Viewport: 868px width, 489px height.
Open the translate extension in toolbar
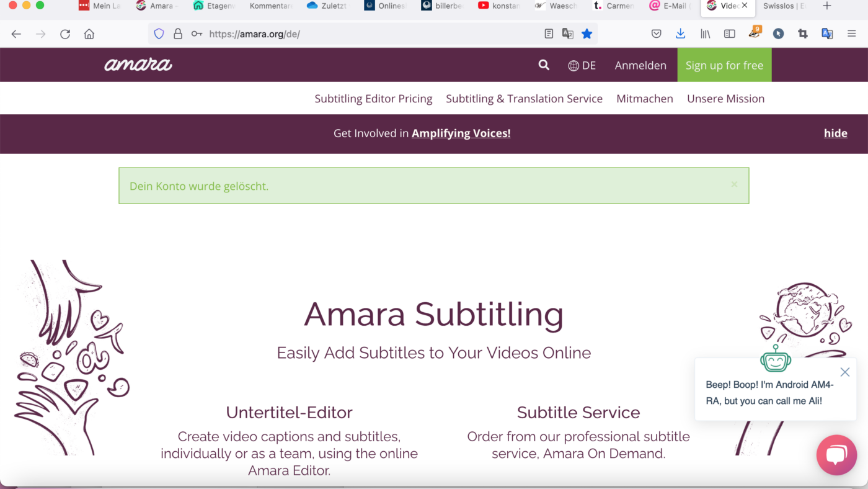point(827,34)
